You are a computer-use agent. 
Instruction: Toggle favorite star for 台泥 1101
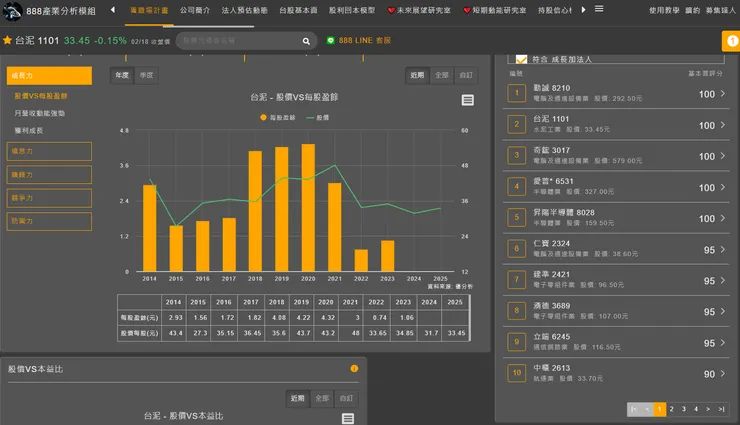coord(7,41)
